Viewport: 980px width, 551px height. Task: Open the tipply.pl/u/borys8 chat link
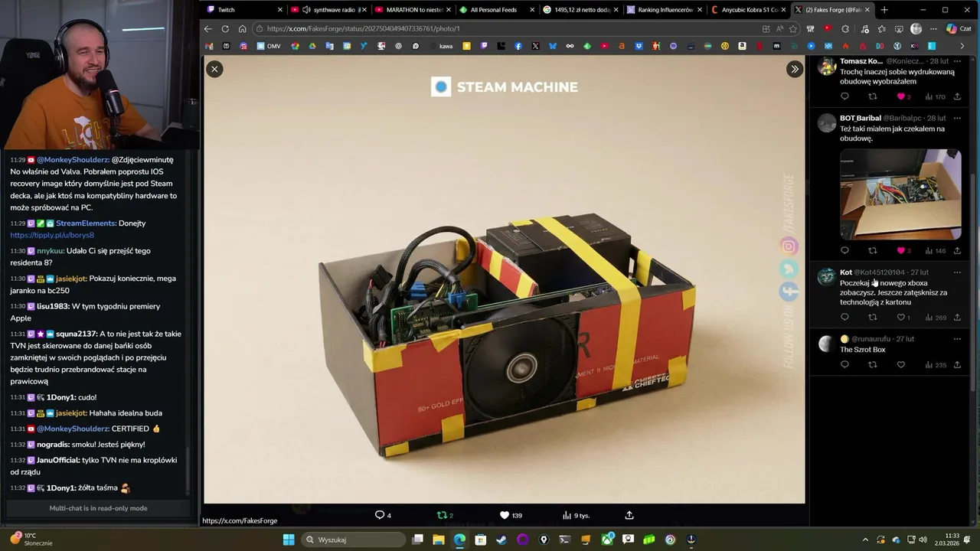point(52,235)
